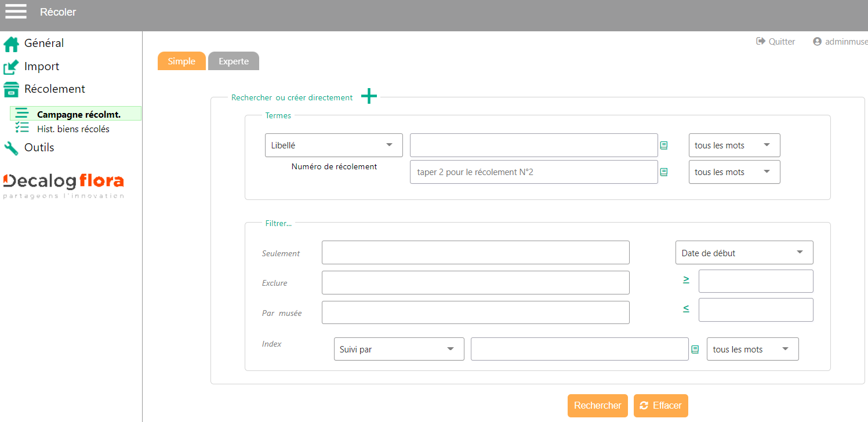Click the Numéro de récolement input field

pyautogui.click(x=533, y=172)
